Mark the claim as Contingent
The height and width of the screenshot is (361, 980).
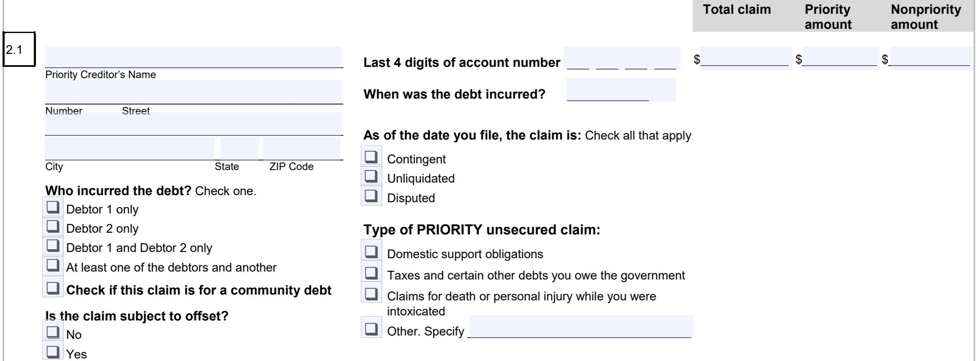(x=371, y=157)
